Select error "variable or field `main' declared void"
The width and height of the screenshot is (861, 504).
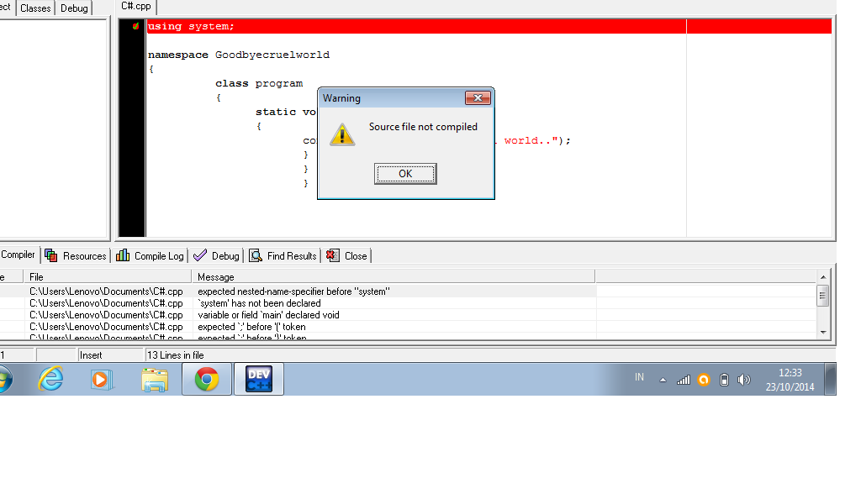click(268, 315)
